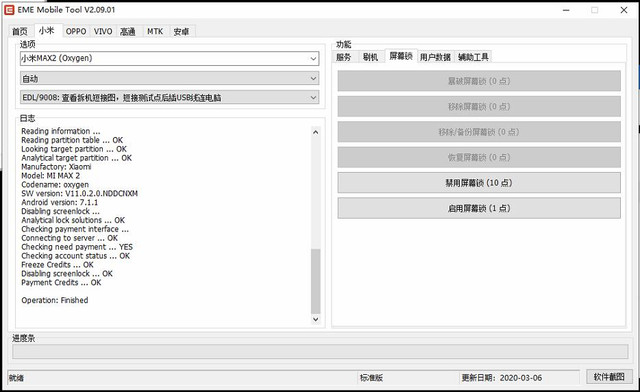The height and width of the screenshot is (392, 640).
Task: Minimize the EME Mobile Tool window
Action: (566, 10)
